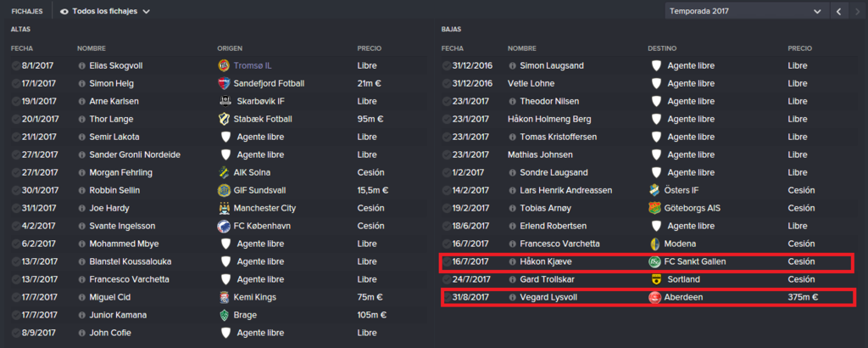Sort signings by PRECIO column header
The width and height of the screenshot is (868, 348).
point(370,48)
